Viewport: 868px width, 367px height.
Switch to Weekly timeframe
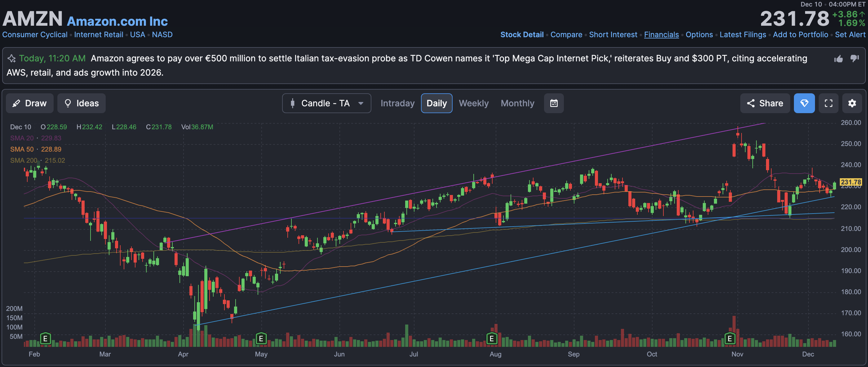pyautogui.click(x=473, y=103)
